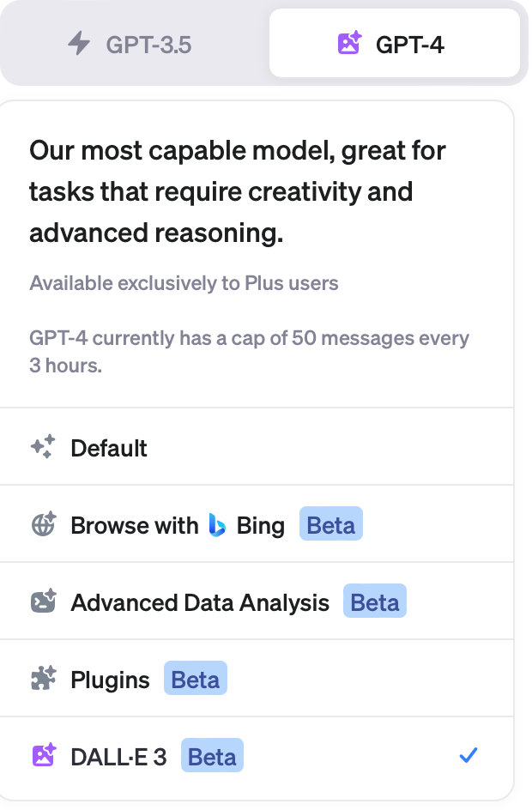The width and height of the screenshot is (532, 810).
Task: Switch to the GPT-3.5 model tab
Action: click(x=134, y=44)
